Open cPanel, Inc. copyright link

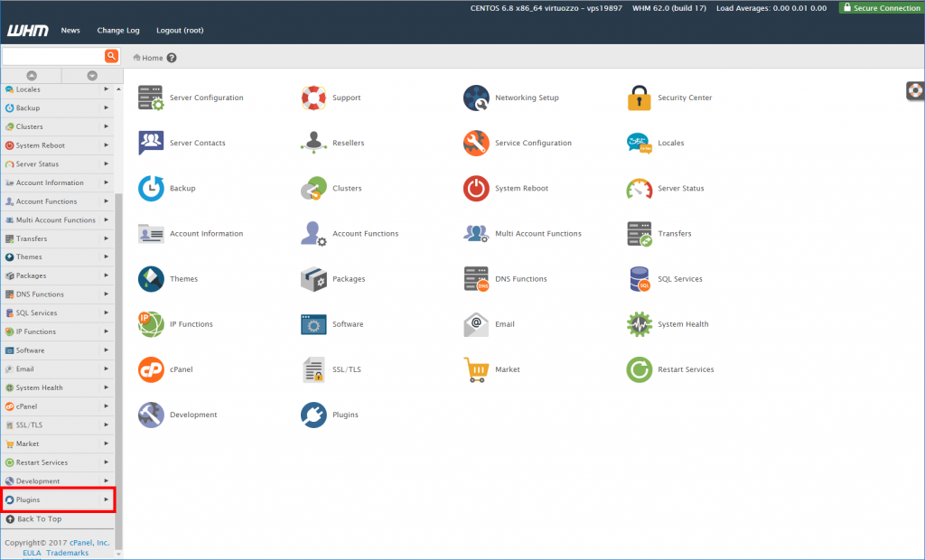(89, 543)
